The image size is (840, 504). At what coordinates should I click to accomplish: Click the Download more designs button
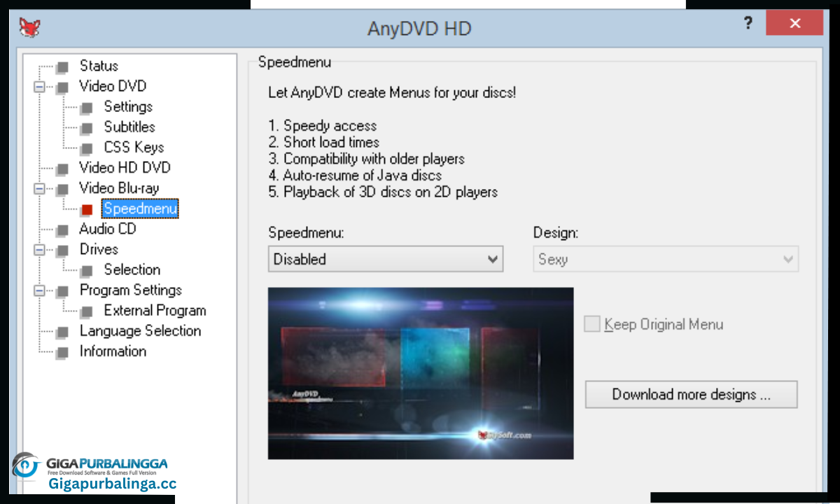click(692, 394)
